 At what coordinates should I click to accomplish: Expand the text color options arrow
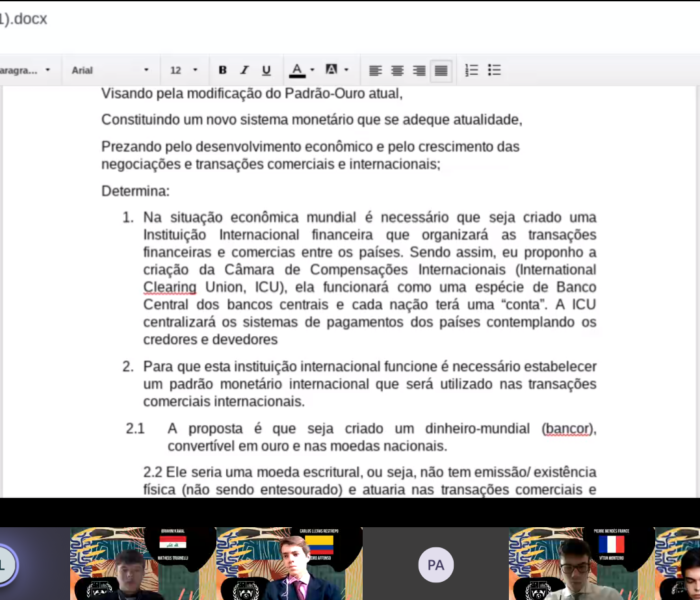click(313, 70)
